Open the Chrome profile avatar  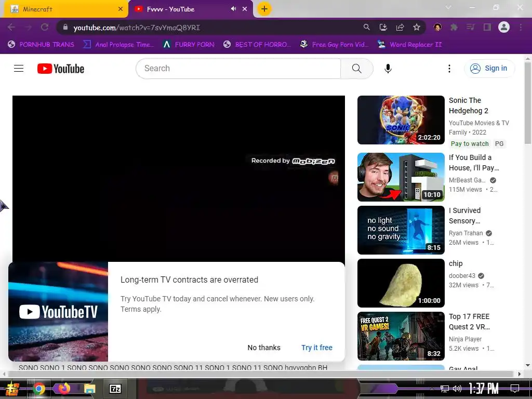click(x=504, y=27)
